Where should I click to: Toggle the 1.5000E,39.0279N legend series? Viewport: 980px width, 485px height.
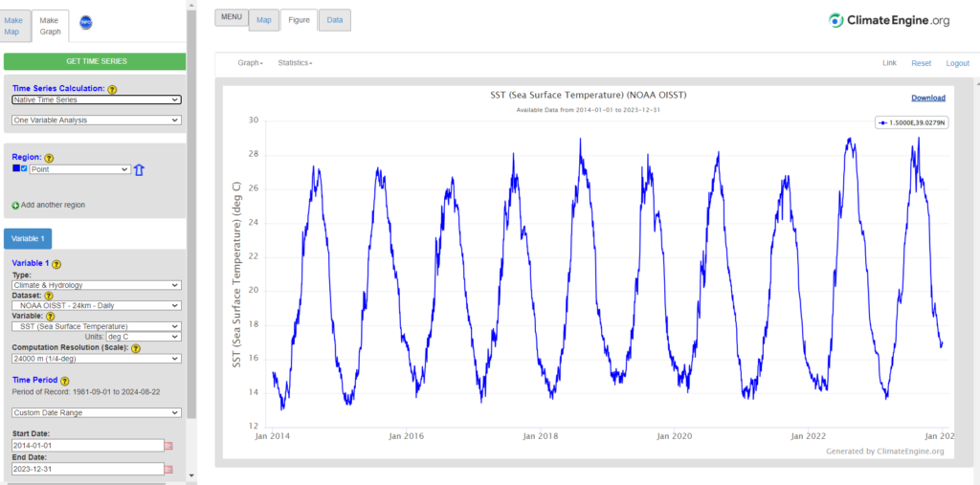point(912,123)
